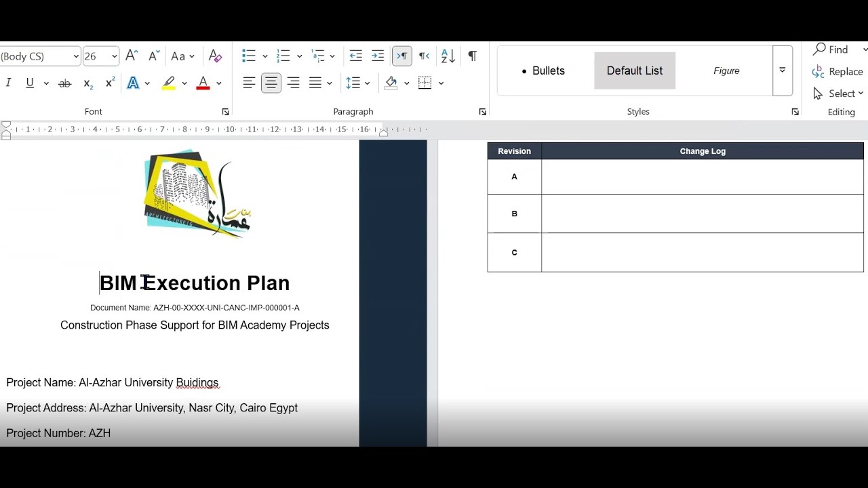Shrink the font size

(x=153, y=56)
